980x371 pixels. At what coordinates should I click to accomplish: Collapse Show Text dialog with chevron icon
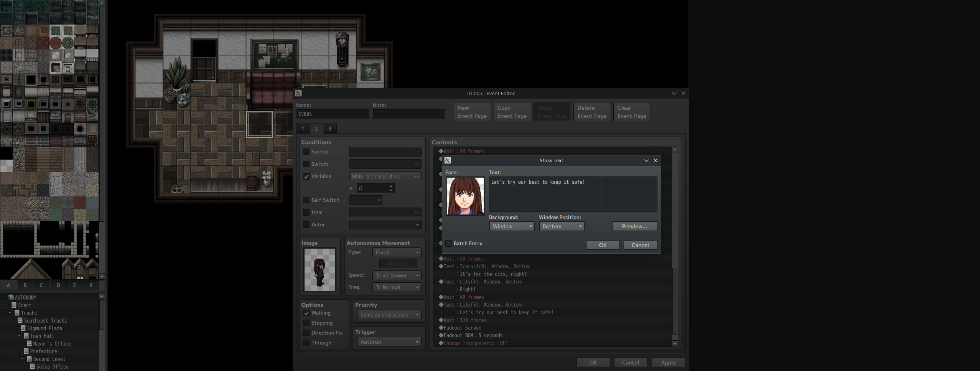646,161
